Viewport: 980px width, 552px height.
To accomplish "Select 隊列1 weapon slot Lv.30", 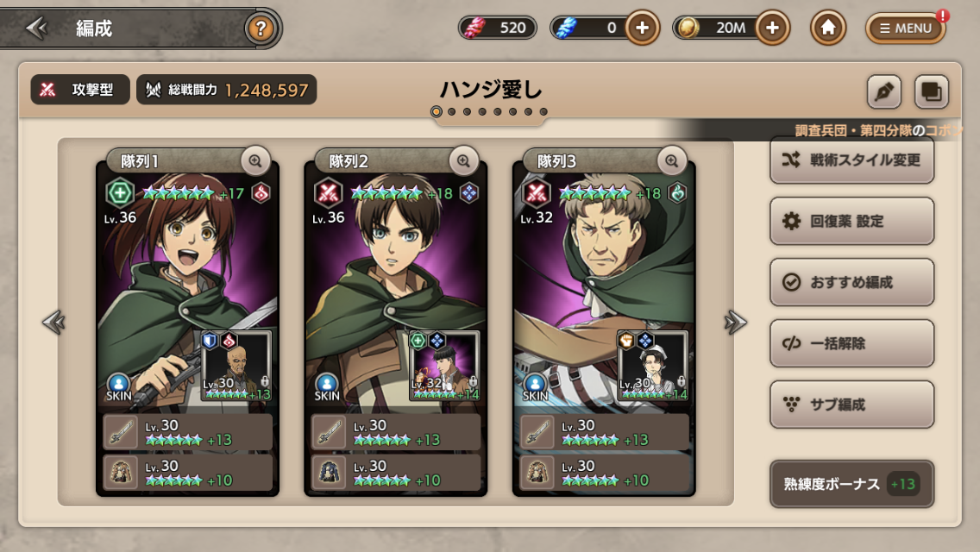I will click(187, 432).
